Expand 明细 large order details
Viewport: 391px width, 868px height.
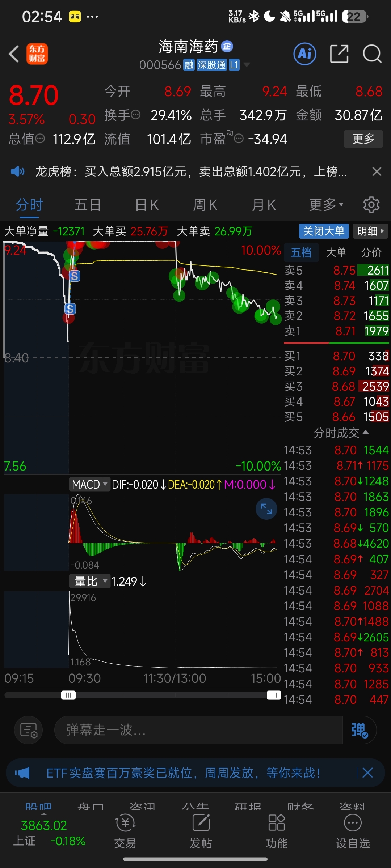click(370, 231)
